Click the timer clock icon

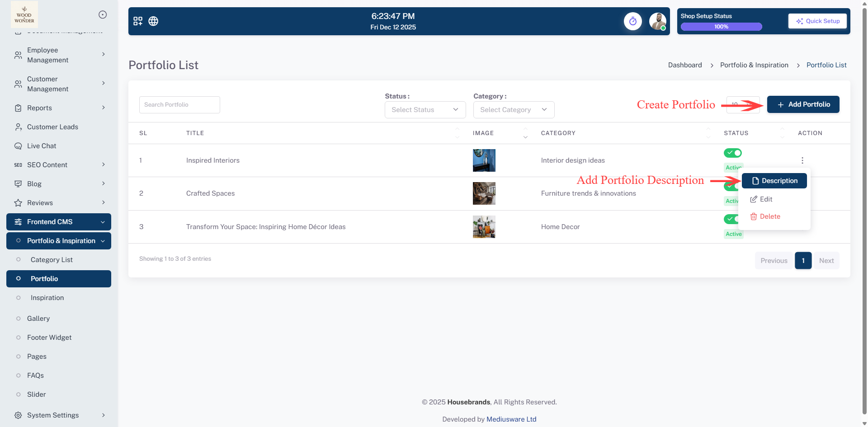(x=632, y=21)
